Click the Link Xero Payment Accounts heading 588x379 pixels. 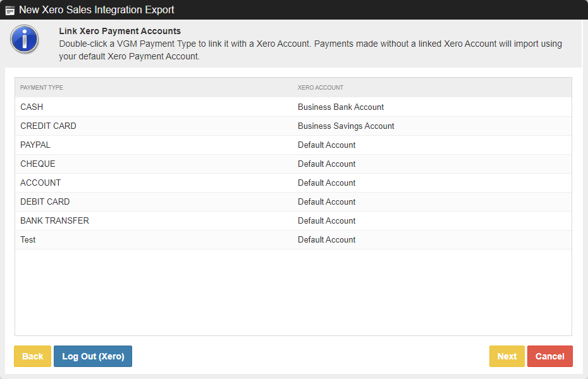point(119,31)
